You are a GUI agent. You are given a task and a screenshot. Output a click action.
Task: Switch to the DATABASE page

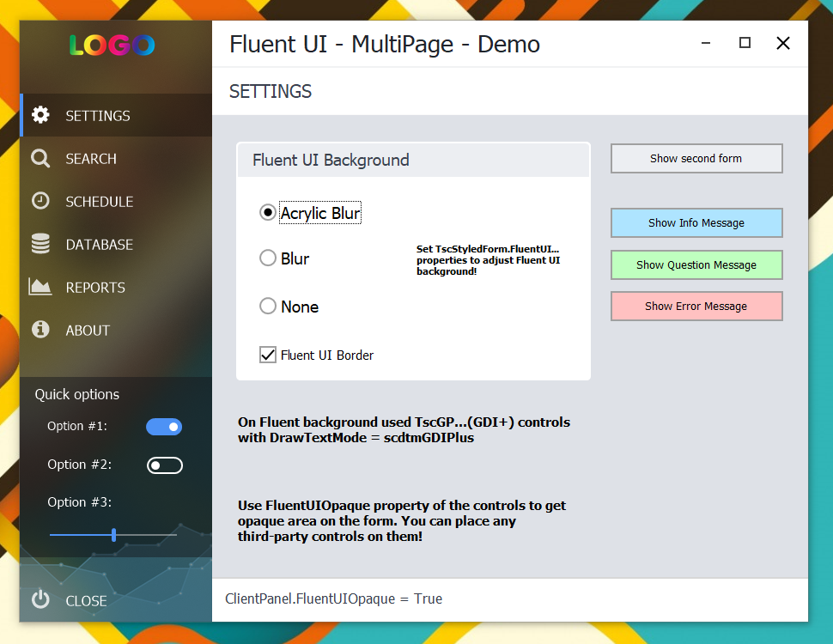coord(116,245)
